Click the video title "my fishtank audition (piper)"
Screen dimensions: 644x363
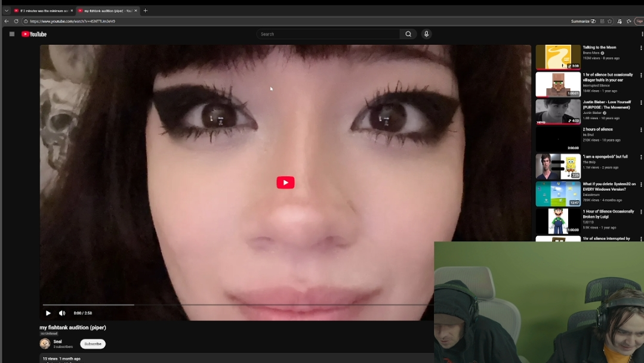73,327
